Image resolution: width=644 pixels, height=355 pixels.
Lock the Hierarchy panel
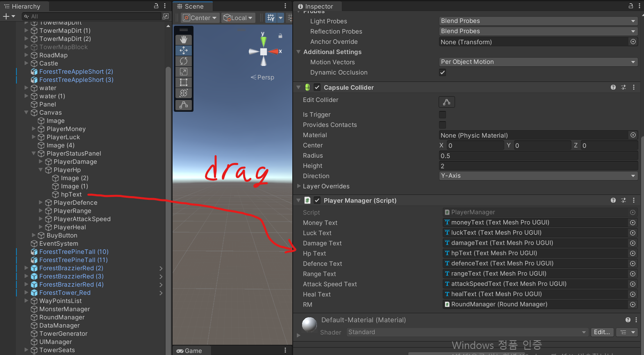tap(156, 6)
